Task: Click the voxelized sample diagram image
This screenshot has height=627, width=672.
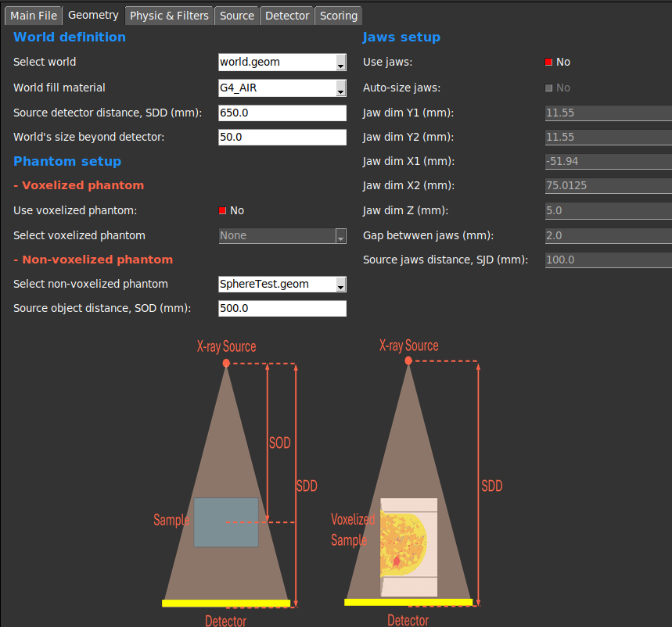Action: tap(409, 483)
